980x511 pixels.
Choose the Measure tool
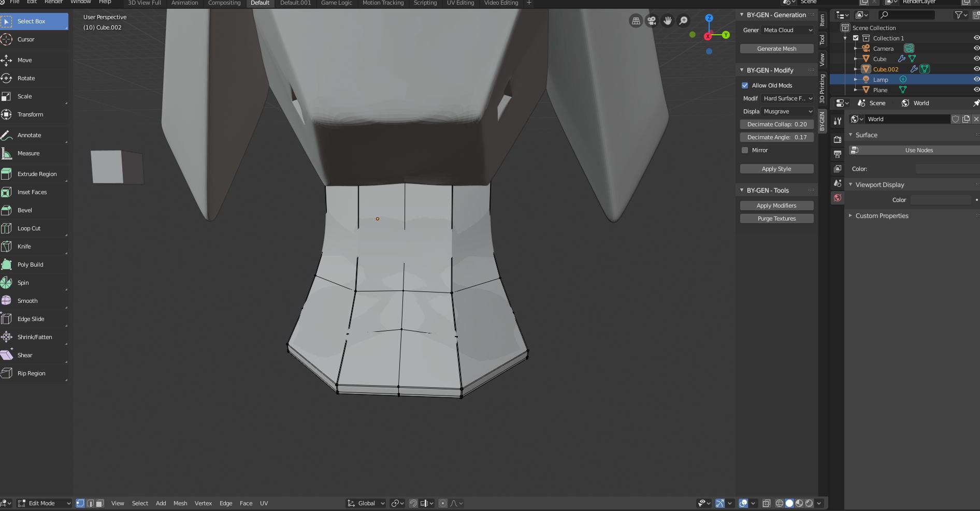pos(34,153)
